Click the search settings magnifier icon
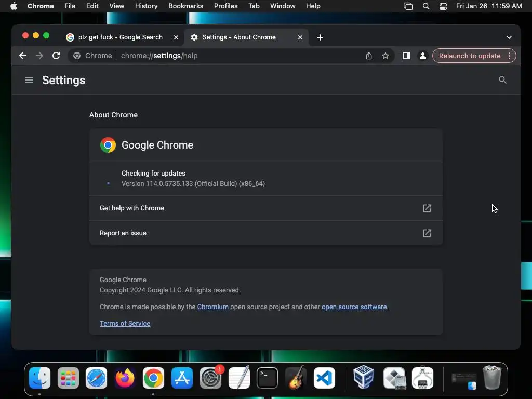The width and height of the screenshot is (532, 399). tap(502, 80)
